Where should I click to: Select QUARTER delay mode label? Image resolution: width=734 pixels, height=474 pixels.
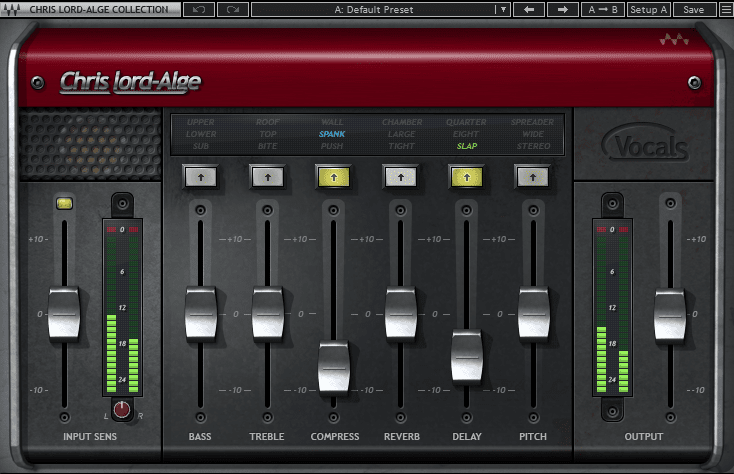coord(466,122)
